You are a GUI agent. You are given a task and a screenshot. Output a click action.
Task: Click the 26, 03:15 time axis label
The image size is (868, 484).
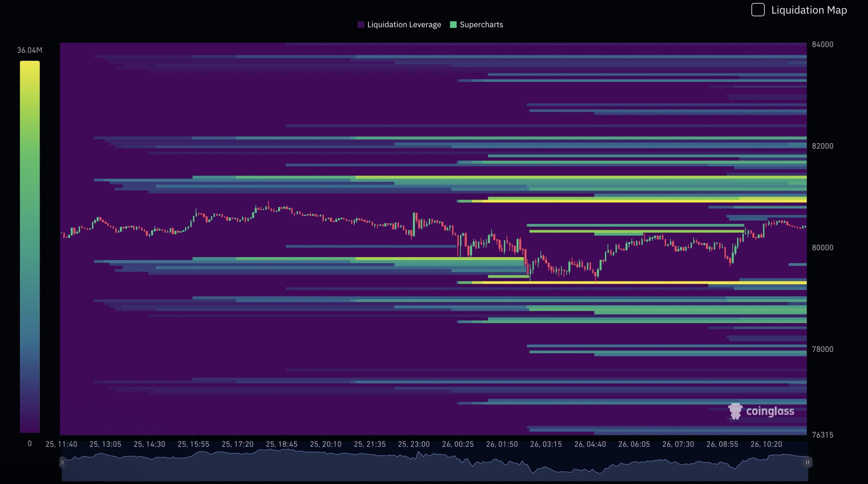546,444
